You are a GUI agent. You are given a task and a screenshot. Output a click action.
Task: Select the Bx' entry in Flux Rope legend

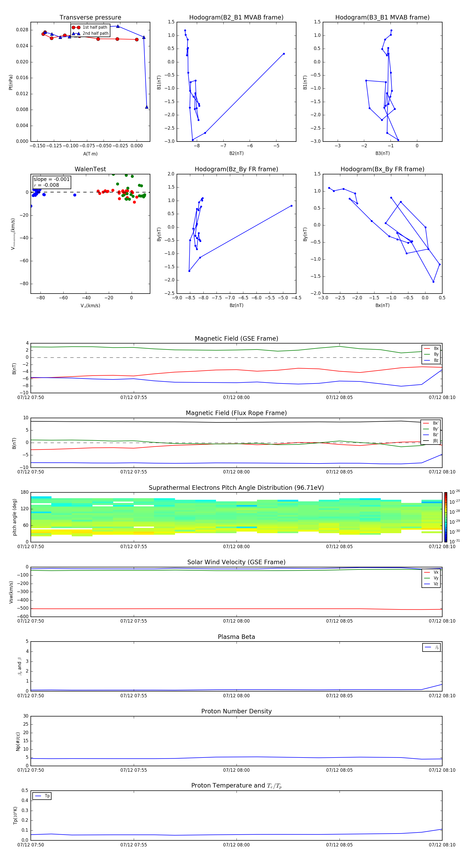click(x=431, y=423)
